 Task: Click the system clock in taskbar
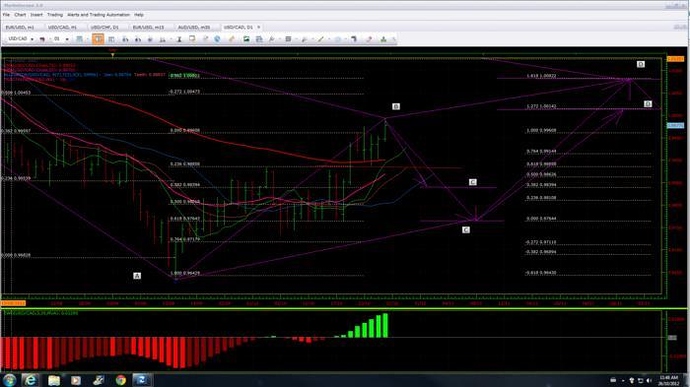click(x=668, y=380)
